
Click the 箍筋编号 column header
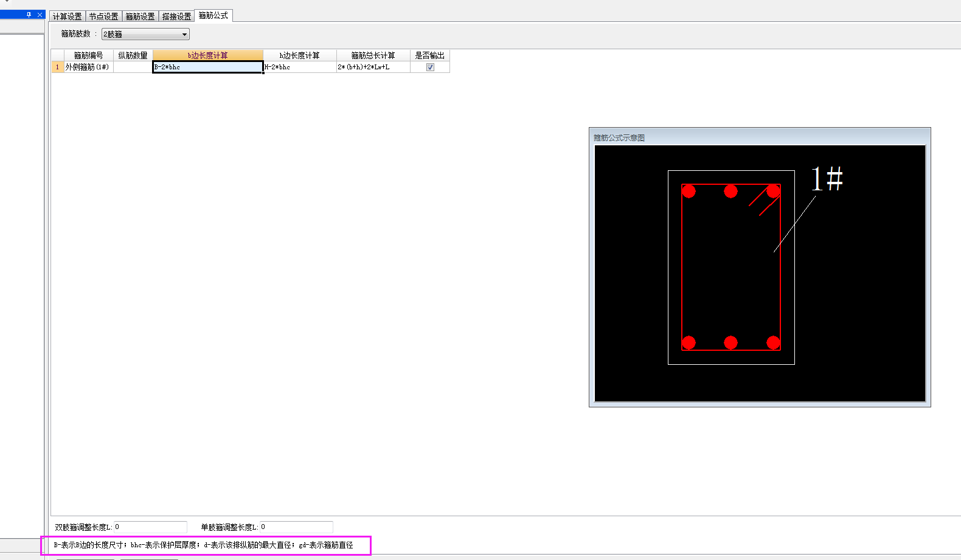[x=88, y=55]
